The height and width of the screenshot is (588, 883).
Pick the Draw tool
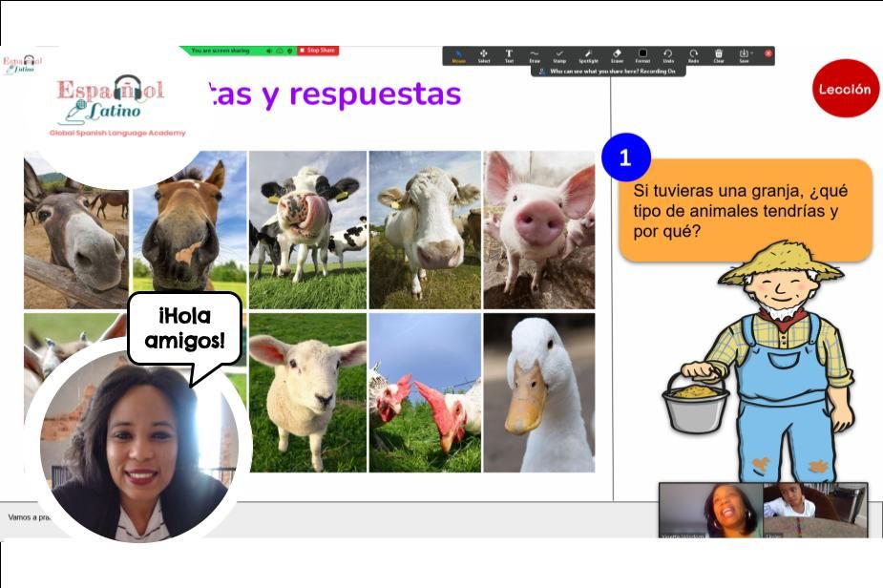535,55
